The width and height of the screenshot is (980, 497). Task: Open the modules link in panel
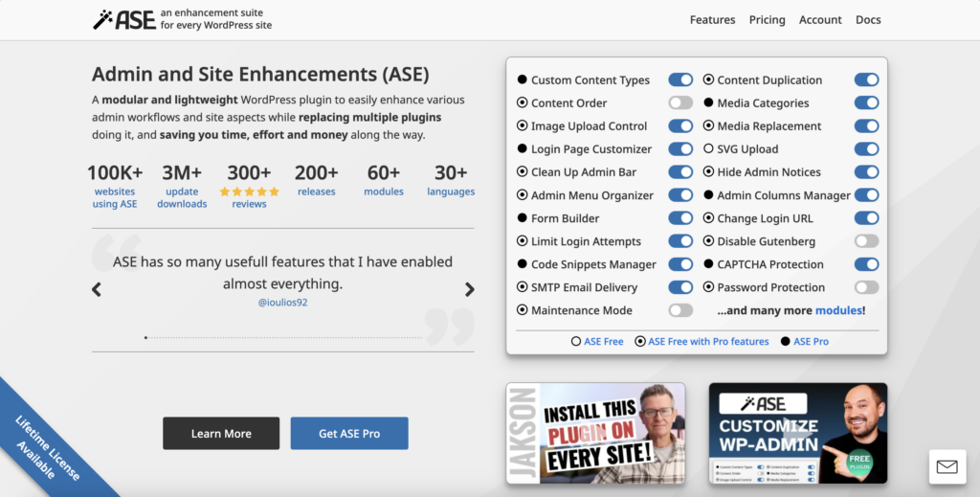tap(838, 310)
